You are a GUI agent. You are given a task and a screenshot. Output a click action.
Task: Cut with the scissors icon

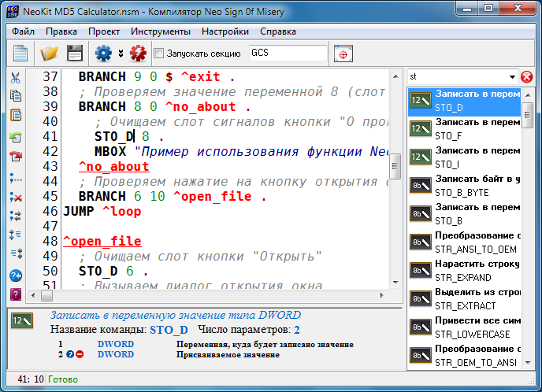coord(16,78)
